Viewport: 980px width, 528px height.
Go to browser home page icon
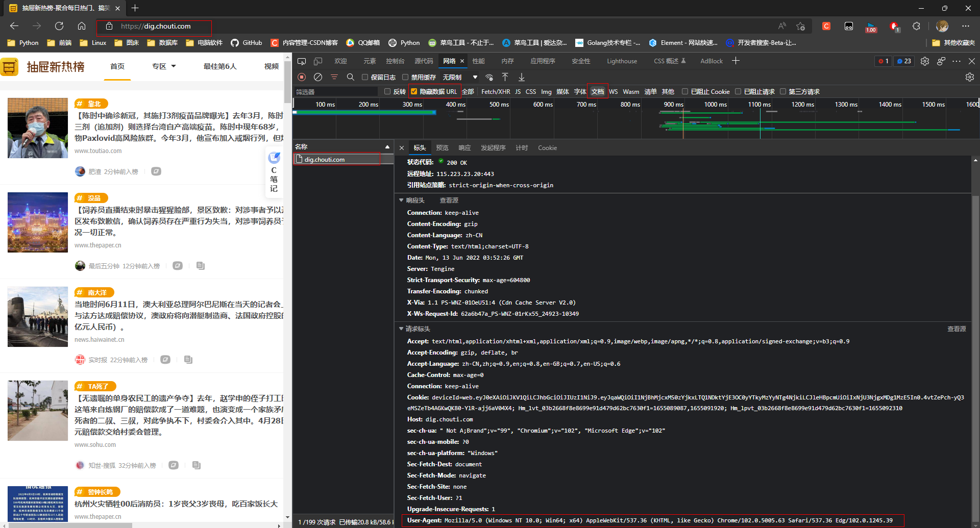pyautogui.click(x=82, y=26)
